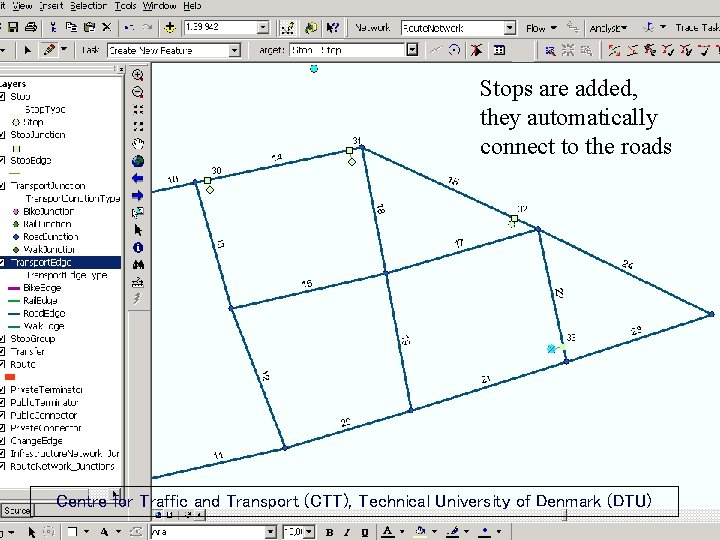This screenshot has height=540, width=720.
Task: Open the Selection menu
Action: pos(89,6)
